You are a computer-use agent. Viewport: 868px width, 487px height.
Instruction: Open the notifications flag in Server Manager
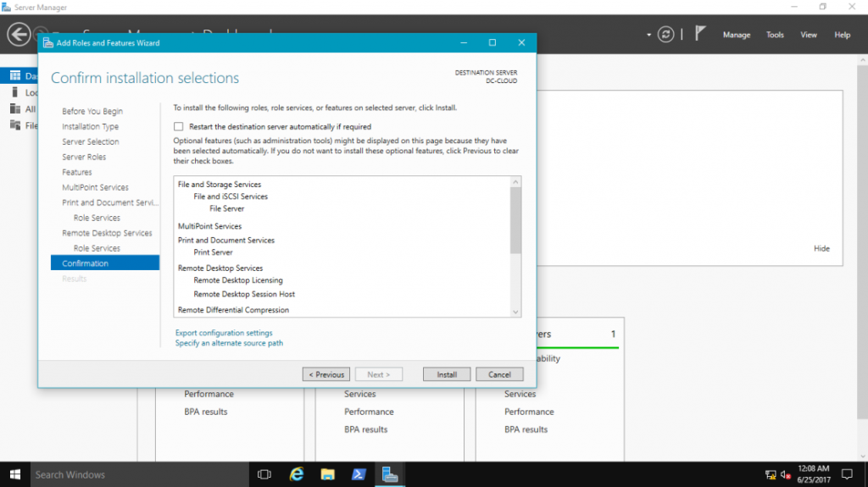(700, 34)
